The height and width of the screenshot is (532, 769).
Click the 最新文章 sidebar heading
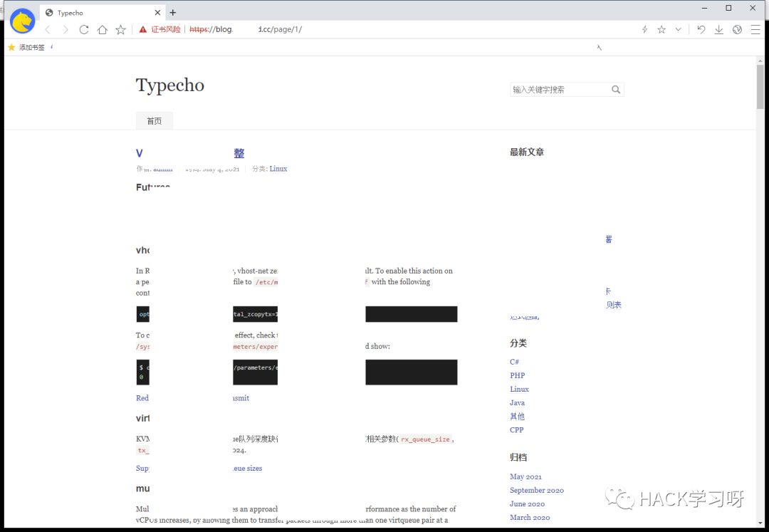527,152
